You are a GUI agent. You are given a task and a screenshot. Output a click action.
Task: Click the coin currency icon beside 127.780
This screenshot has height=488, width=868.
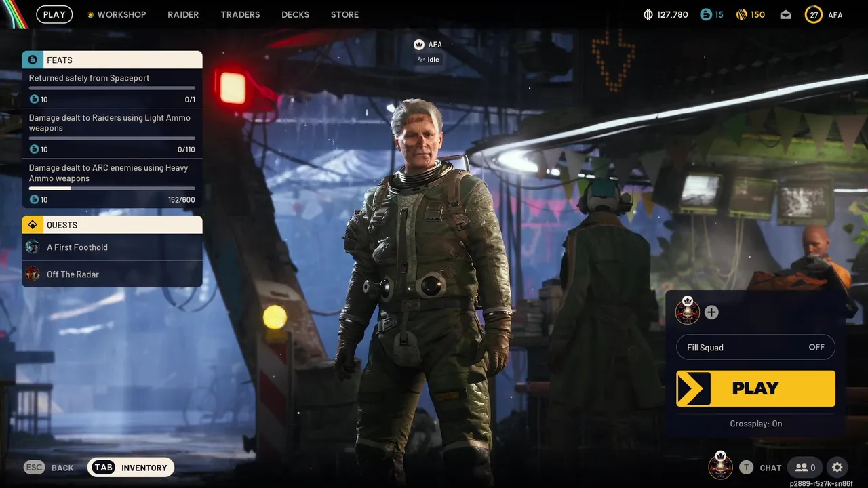coord(648,14)
